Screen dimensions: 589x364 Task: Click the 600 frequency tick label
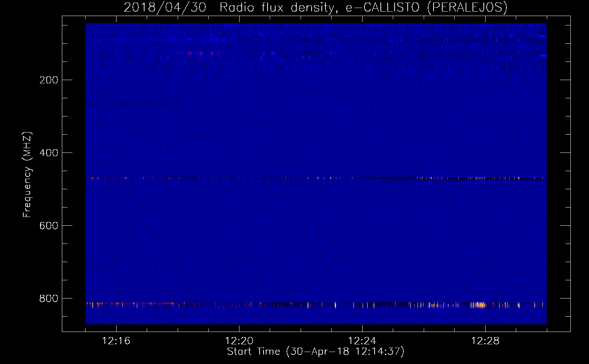tap(49, 226)
